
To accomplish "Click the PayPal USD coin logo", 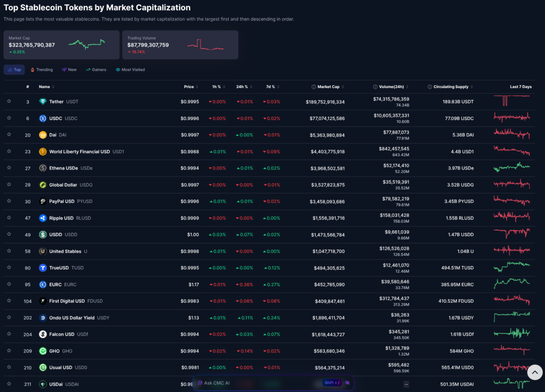I will pyautogui.click(x=43, y=201).
